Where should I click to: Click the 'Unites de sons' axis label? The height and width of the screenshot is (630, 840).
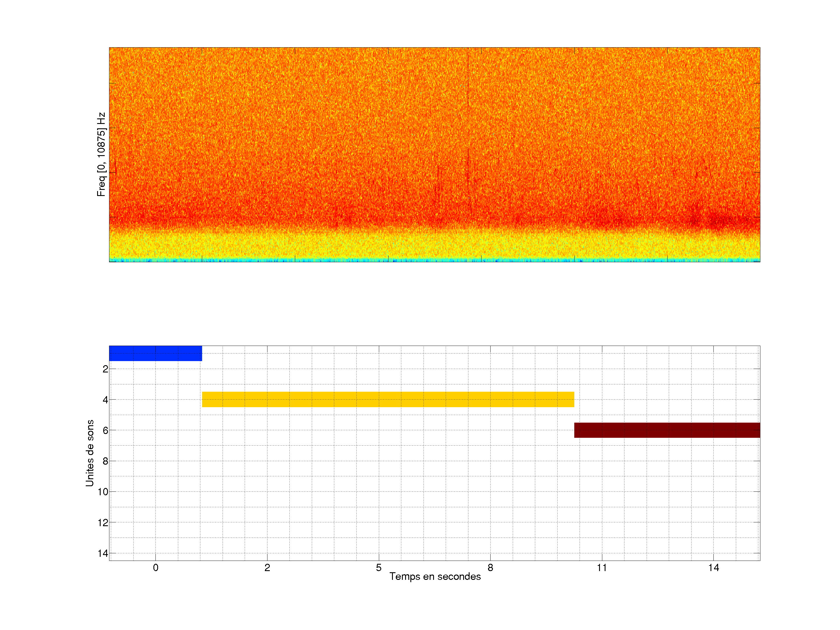pos(90,453)
